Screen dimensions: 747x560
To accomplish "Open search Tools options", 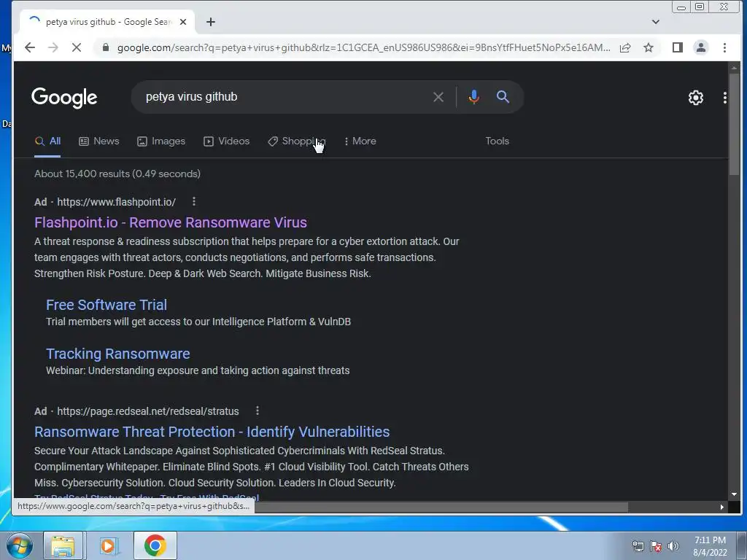I will 497,141.
